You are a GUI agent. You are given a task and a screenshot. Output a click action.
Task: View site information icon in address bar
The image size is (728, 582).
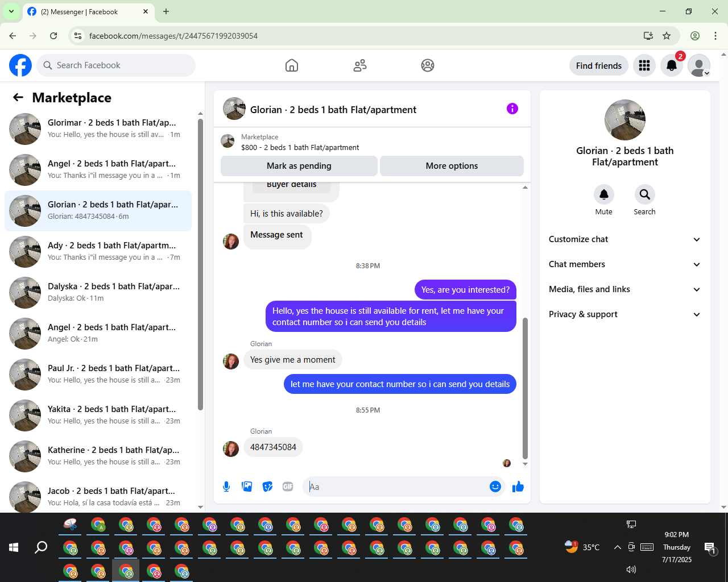pos(78,36)
